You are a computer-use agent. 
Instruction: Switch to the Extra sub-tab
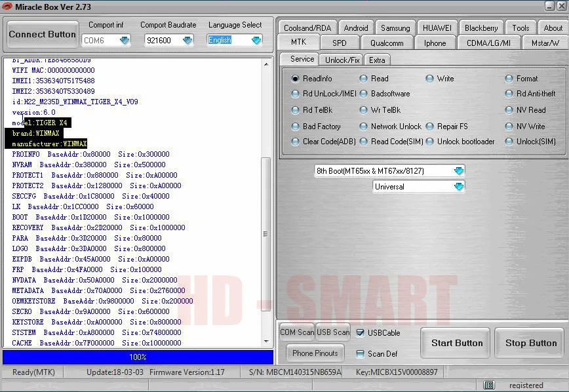pos(377,60)
